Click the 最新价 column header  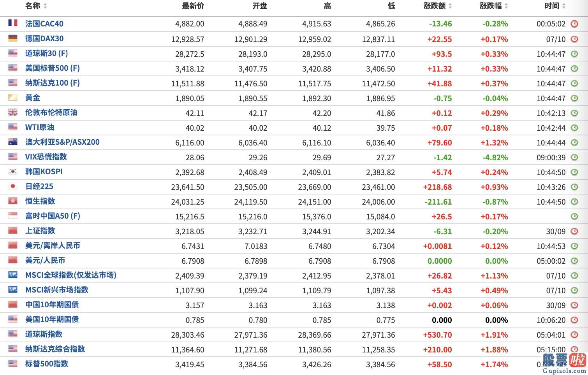click(193, 6)
